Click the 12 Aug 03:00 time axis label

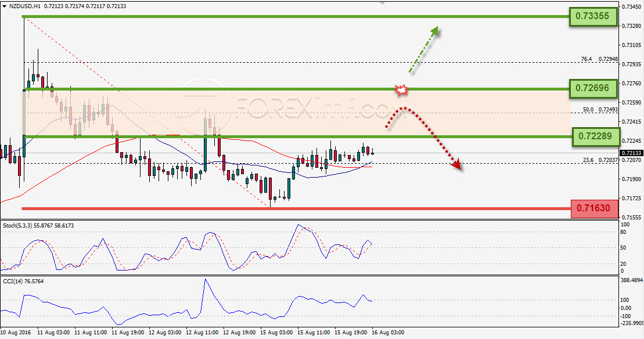[x=165, y=333]
